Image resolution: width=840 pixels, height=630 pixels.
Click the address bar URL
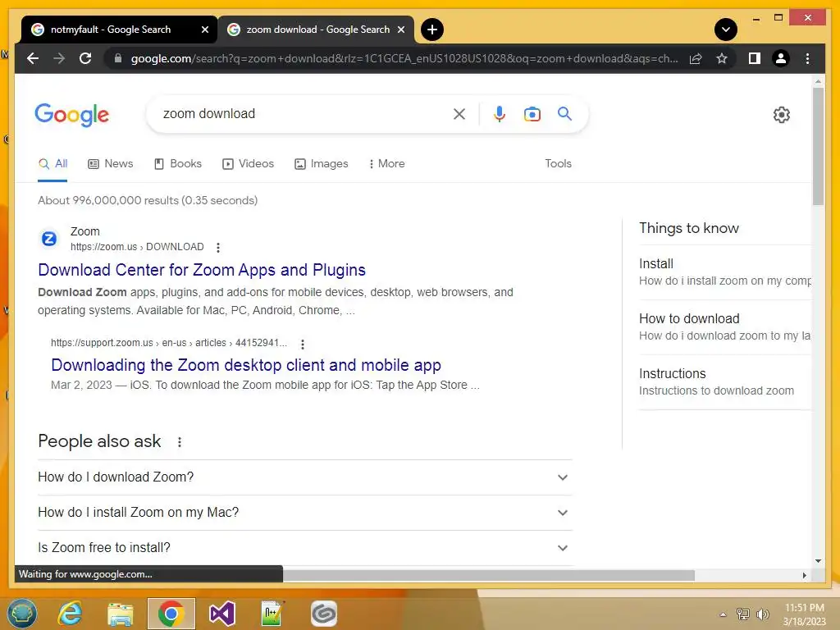click(x=404, y=58)
